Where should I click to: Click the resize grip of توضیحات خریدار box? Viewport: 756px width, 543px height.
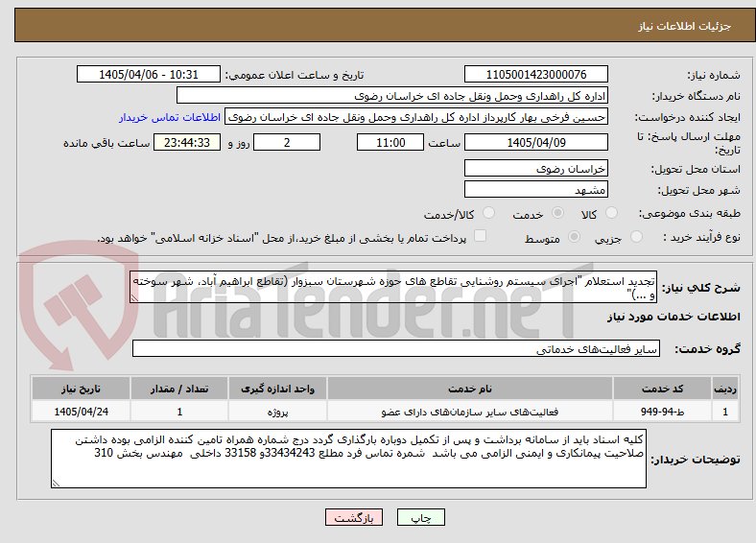click(x=56, y=483)
